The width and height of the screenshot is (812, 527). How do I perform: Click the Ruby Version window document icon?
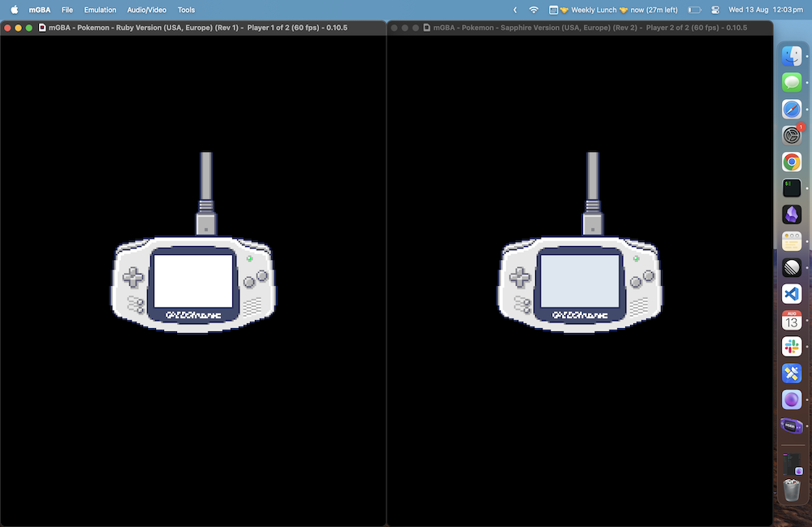(42, 28)
